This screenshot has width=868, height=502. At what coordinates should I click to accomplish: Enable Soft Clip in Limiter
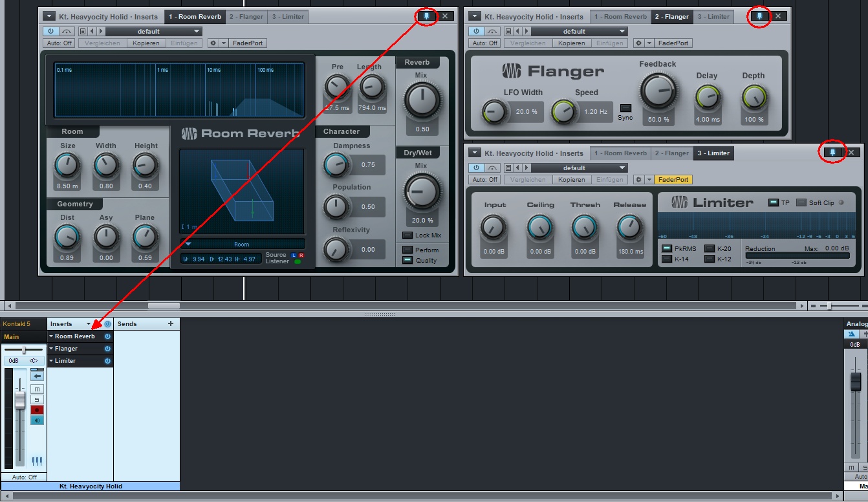pyautogui.click(x=801, y=202)
